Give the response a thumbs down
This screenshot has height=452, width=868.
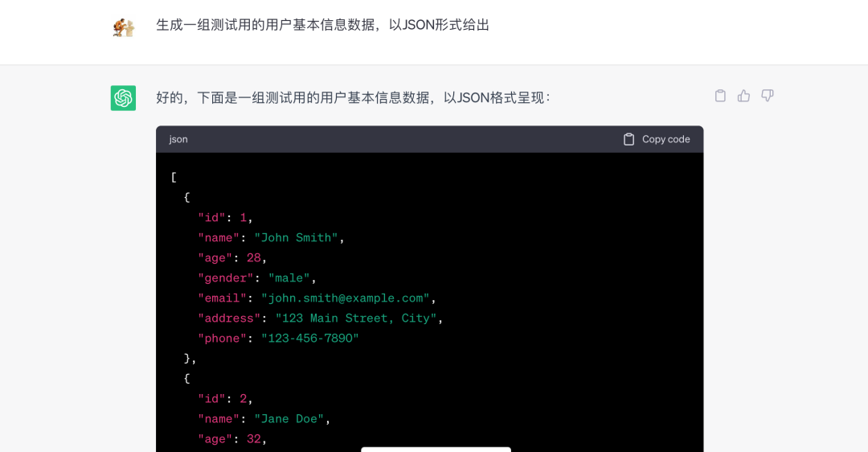[768, 96]
